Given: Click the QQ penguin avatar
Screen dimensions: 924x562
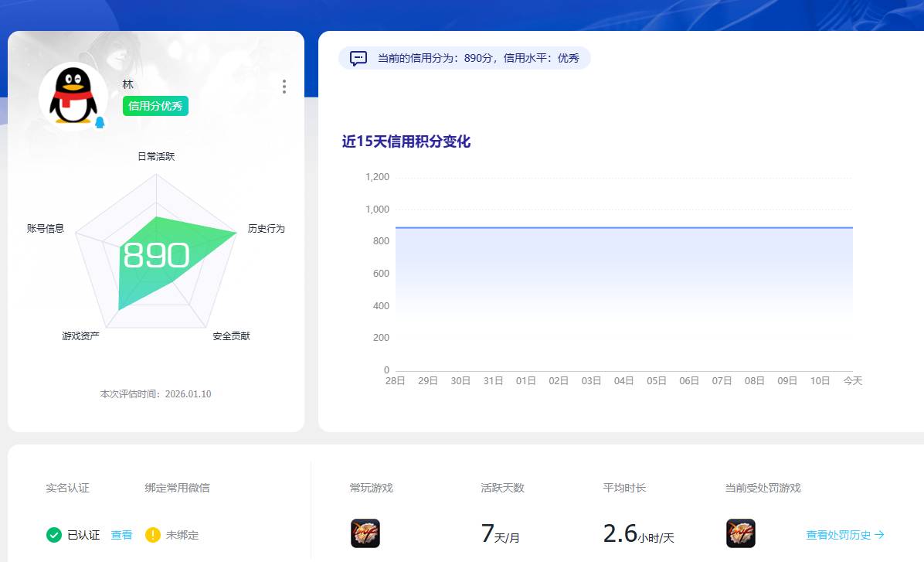Looking at the screenshot, I should pos(73,93).
